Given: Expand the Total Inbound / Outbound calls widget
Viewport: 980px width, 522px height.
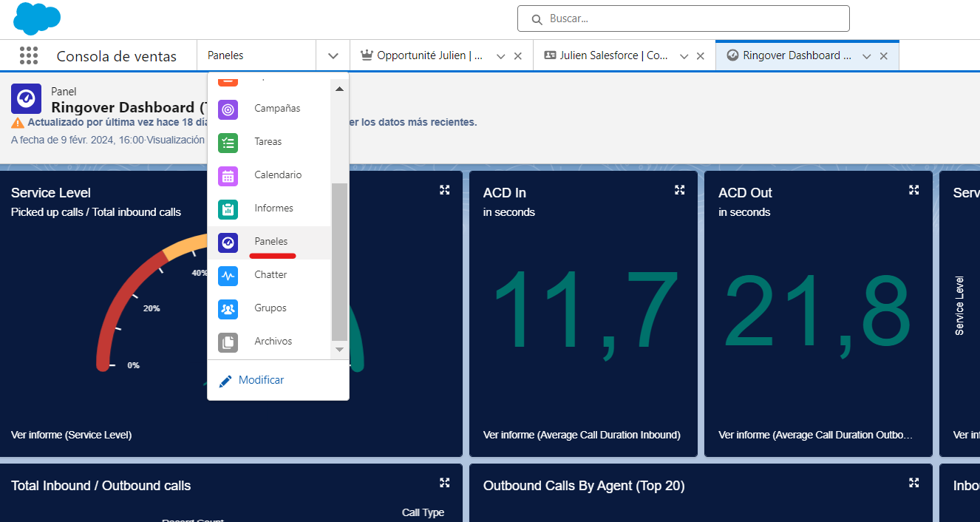Looking at the screenshot, I should pos(444,483).
